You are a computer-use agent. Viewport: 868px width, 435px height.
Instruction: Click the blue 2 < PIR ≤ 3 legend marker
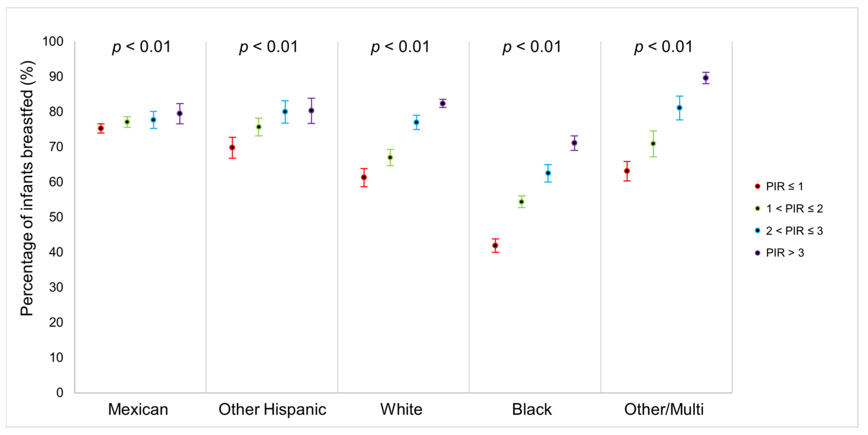(758, 231)
